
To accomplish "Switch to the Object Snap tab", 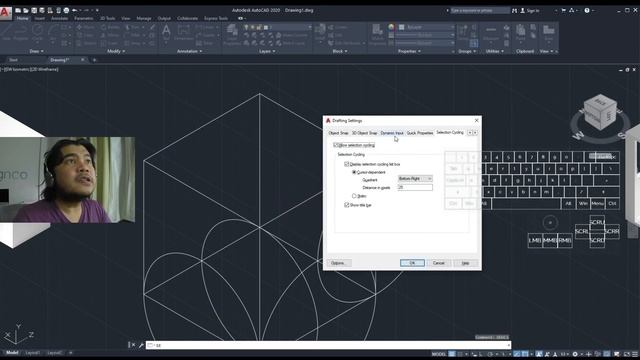I will pos(338,133).
